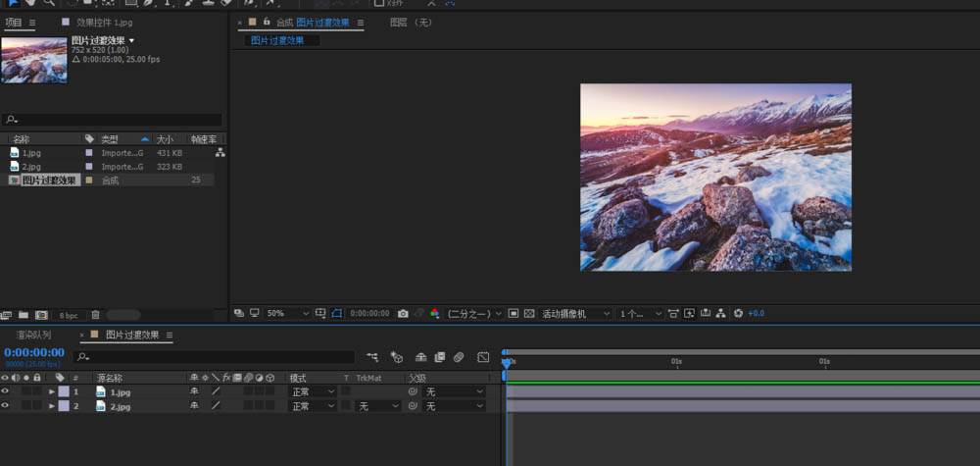This screenshot has width=980, height=466.
Task: Click the show channel RGB color icon
Action: pyautogui.click(x=434, y=313)
